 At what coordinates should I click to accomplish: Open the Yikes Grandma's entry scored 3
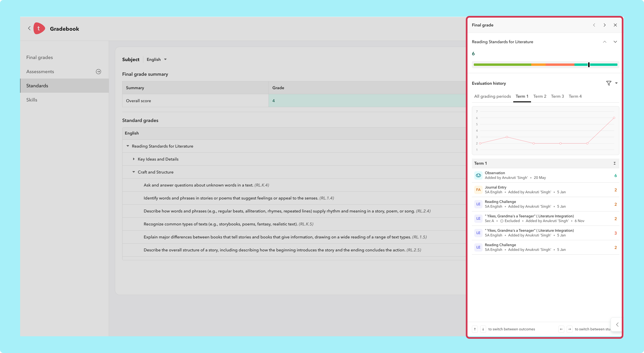tap(545, 233)
